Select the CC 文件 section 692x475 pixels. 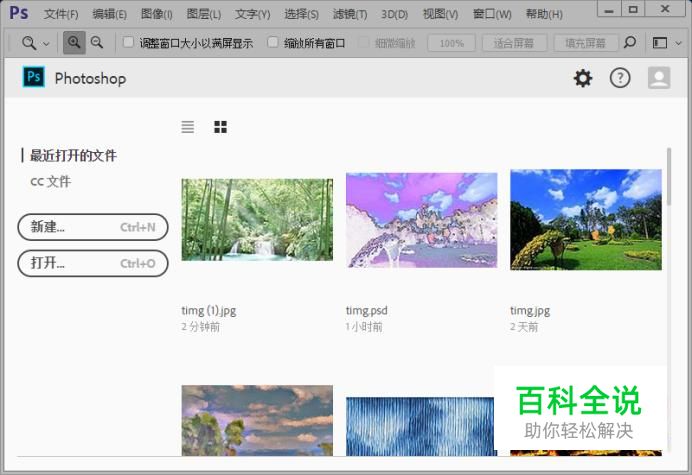[50, 181]
